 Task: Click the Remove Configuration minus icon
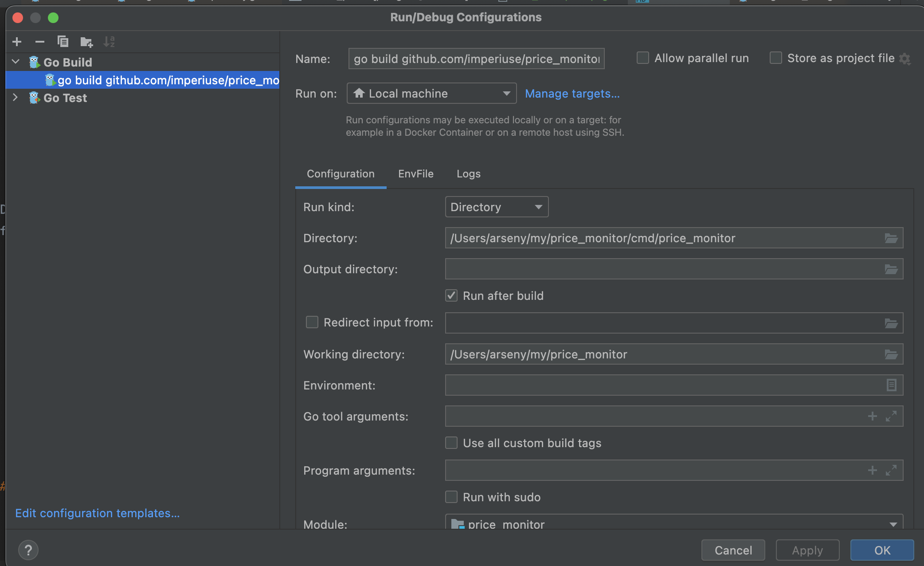tap(40, 42)
